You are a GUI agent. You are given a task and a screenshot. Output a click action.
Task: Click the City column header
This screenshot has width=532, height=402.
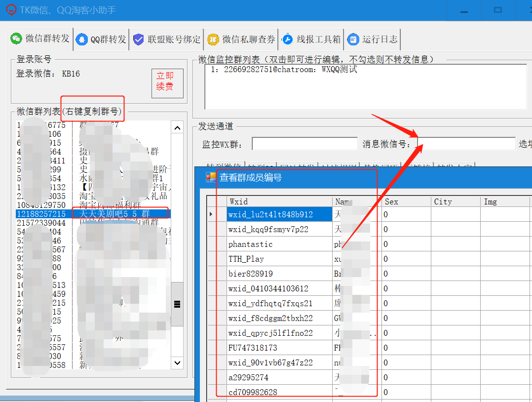456,201
